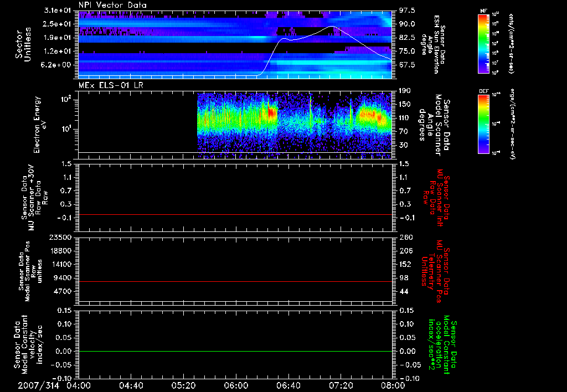Click the 9400 scanner position tick label

(63, 278)
